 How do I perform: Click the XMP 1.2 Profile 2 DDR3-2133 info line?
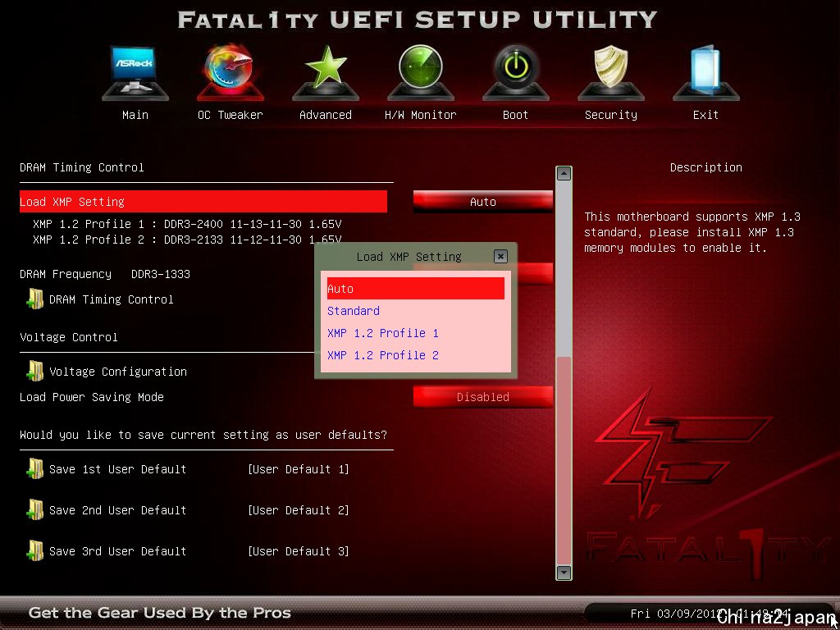pos(187,240)
